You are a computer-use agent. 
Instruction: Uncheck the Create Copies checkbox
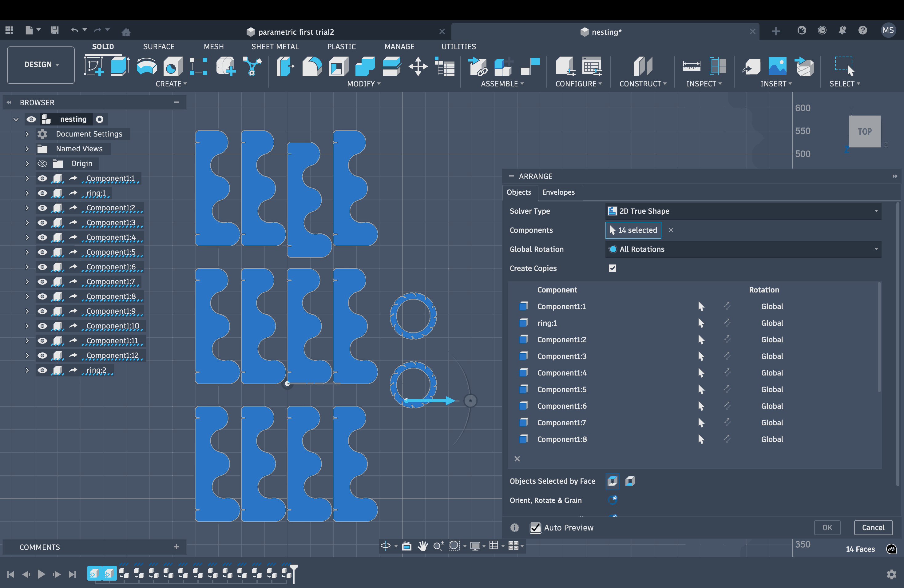612,268
